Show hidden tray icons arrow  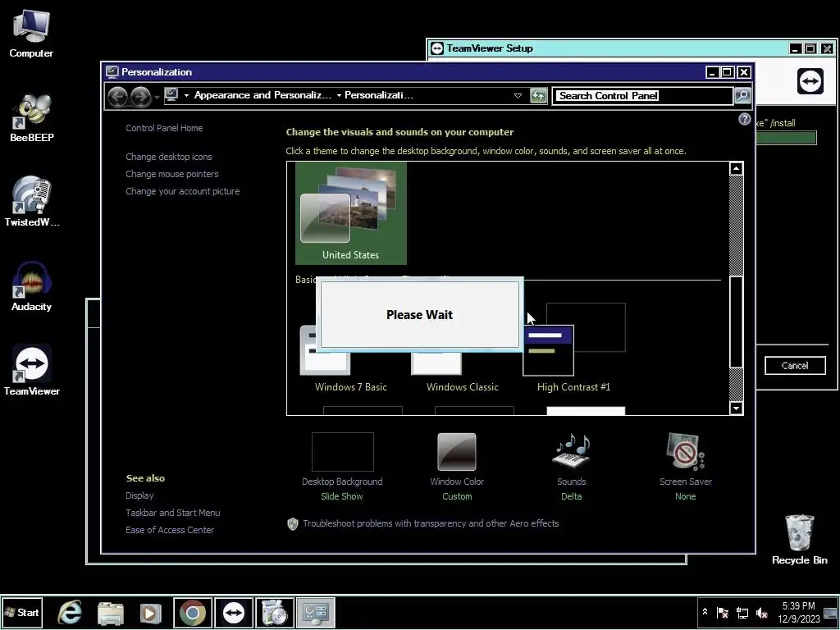coord(705,612)
